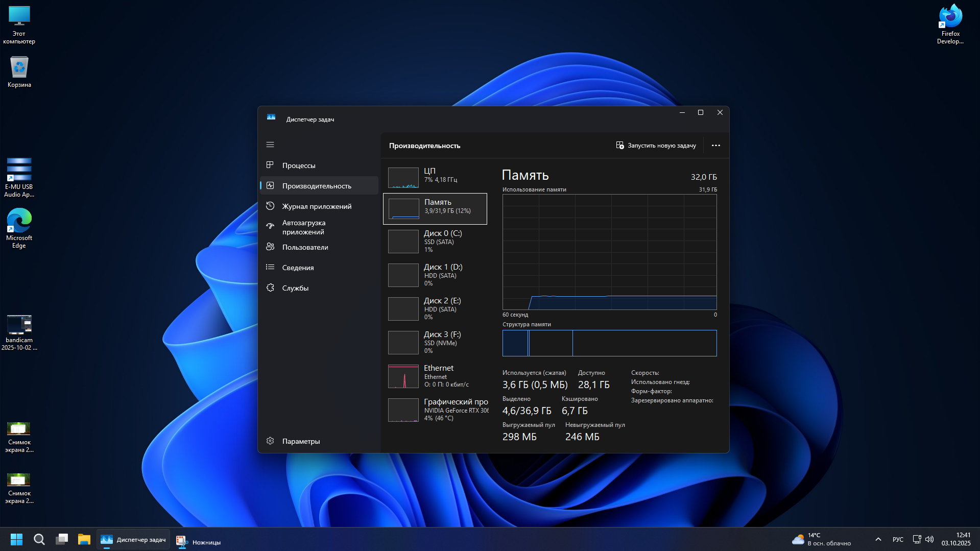Switch the РУС input language
Image resolution: width=980 pixels, height=551 pixels.
click(x=898, y=539)
